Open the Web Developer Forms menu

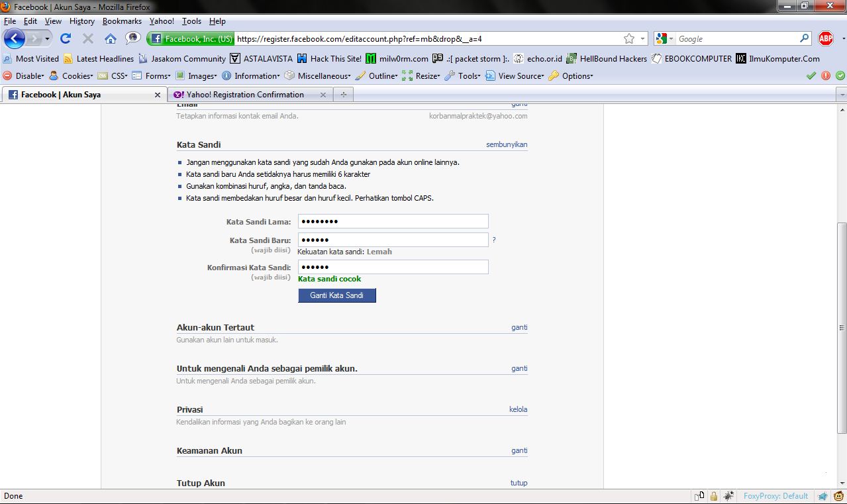point(152,76)
